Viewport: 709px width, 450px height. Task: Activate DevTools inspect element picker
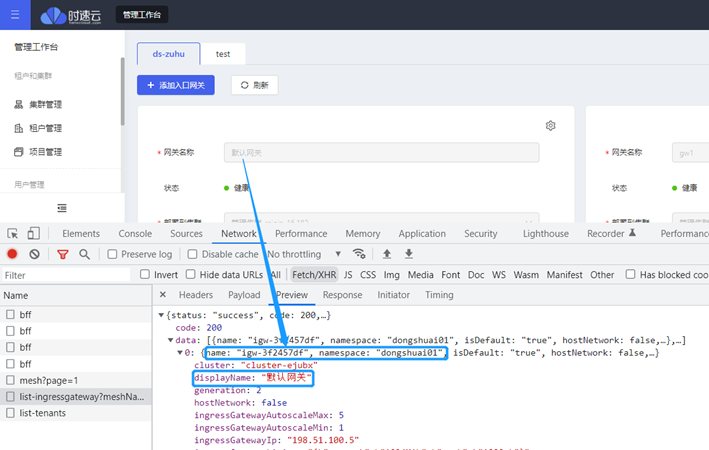point(13,233)
